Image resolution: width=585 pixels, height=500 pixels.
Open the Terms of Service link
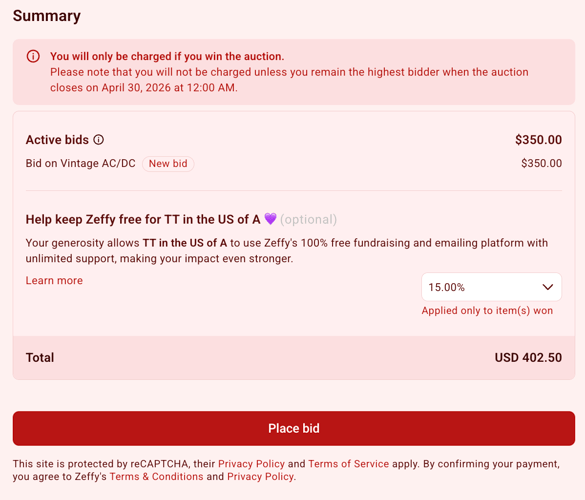click(348, 464)
